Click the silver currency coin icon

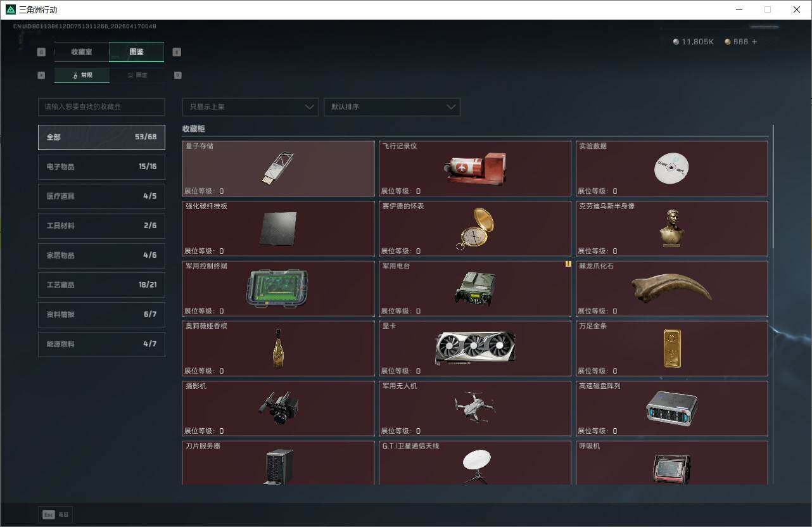click(x=676, y=42)
